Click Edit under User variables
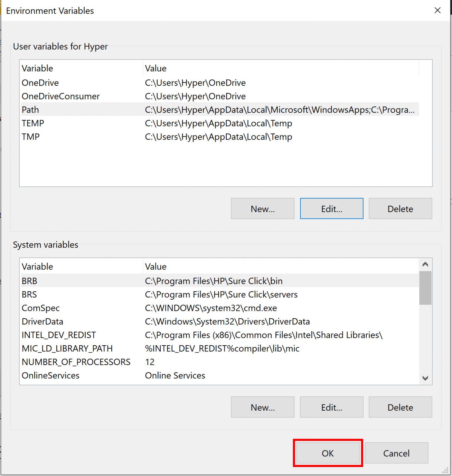 point(331,209)
